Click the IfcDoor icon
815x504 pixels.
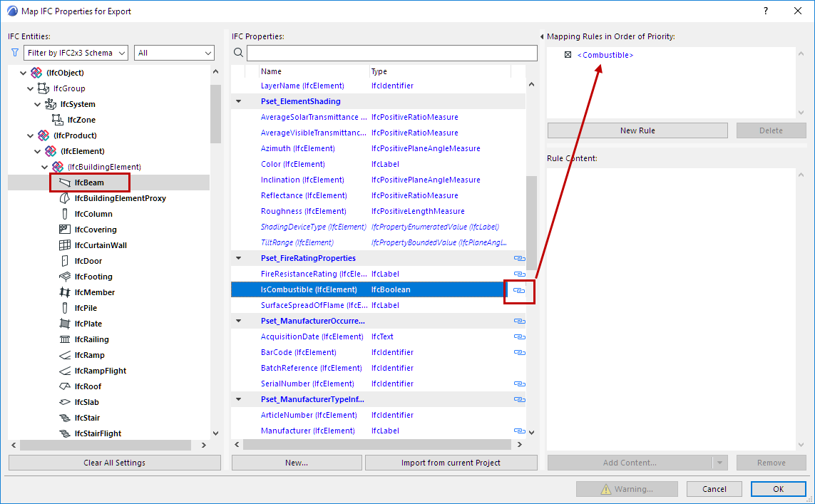click(64, 261)
